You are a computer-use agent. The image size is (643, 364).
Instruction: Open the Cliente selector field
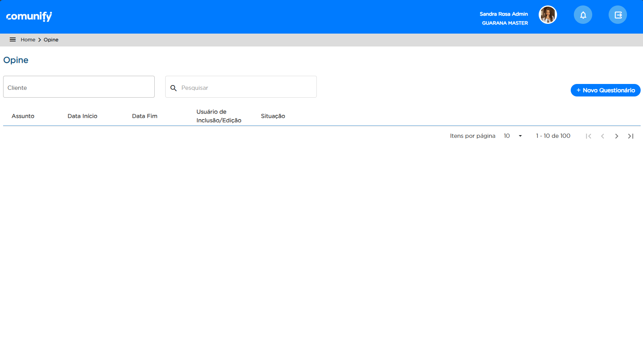[x=79, y=87]
